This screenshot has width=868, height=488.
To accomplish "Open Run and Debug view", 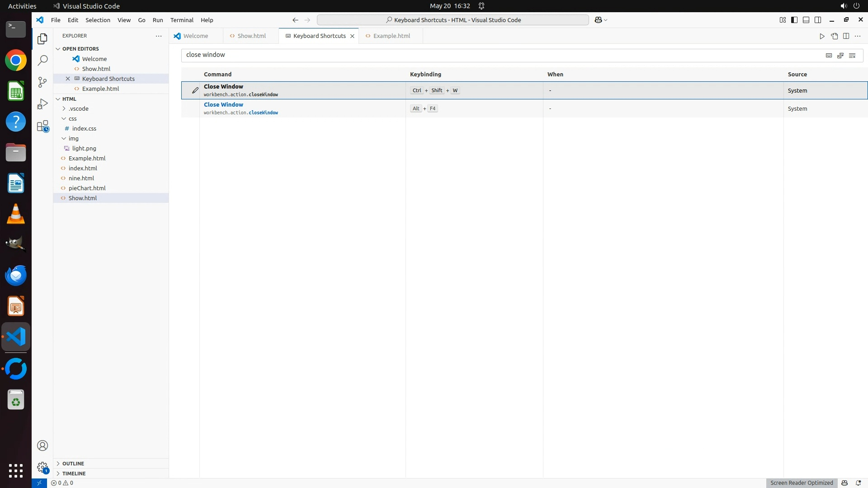I will (x=42, y=104).
